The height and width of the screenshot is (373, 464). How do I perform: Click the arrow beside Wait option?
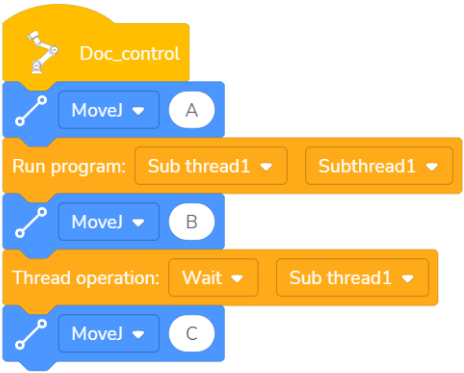237,278
